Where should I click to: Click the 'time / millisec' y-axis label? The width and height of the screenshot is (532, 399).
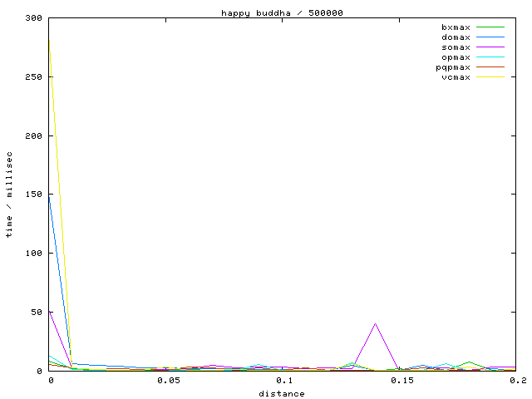(x=9, y=195)
